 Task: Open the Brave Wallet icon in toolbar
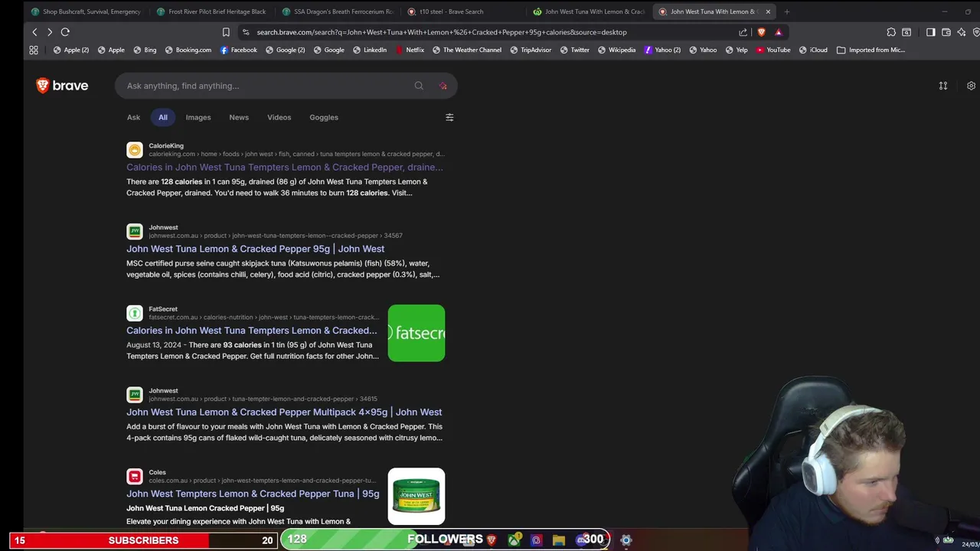946,32
